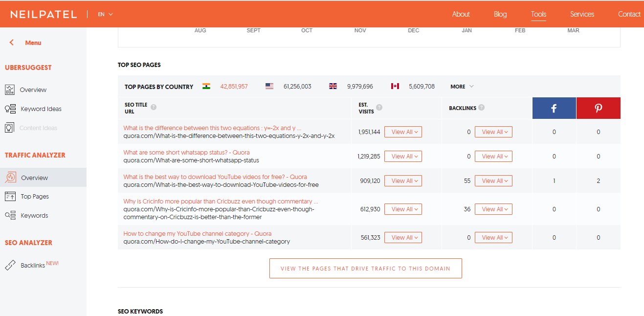This screenshot has height=316, width=644.
Task: Open backlinks View All for YouTube channel category row
Action: pos(493,238)
